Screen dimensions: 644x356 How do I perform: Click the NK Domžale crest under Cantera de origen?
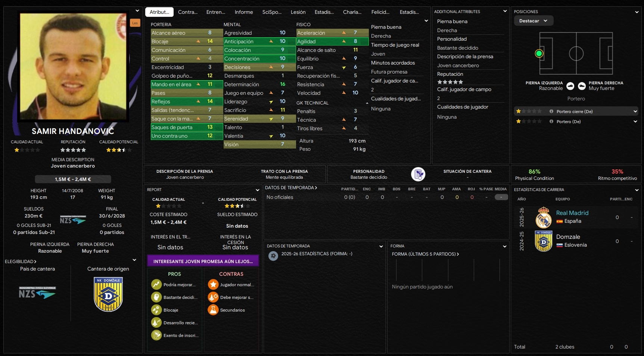click(x=108, y=294)
